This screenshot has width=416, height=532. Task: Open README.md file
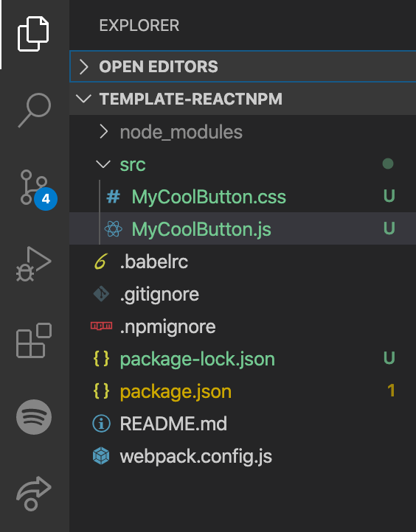pyautogui.click(x=173, y=424)
